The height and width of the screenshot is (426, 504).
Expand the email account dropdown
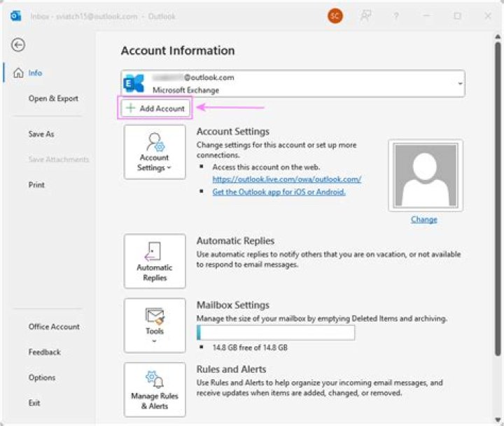460,83
